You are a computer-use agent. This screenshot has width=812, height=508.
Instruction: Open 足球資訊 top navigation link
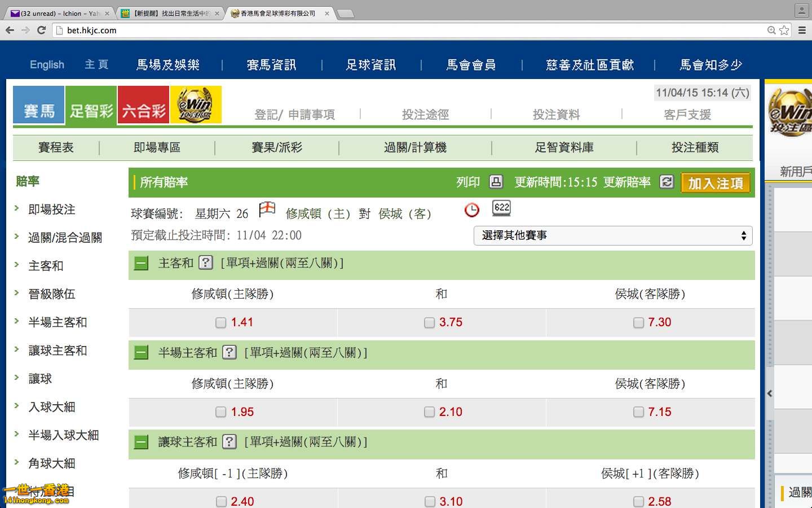[x=371, y=65]
